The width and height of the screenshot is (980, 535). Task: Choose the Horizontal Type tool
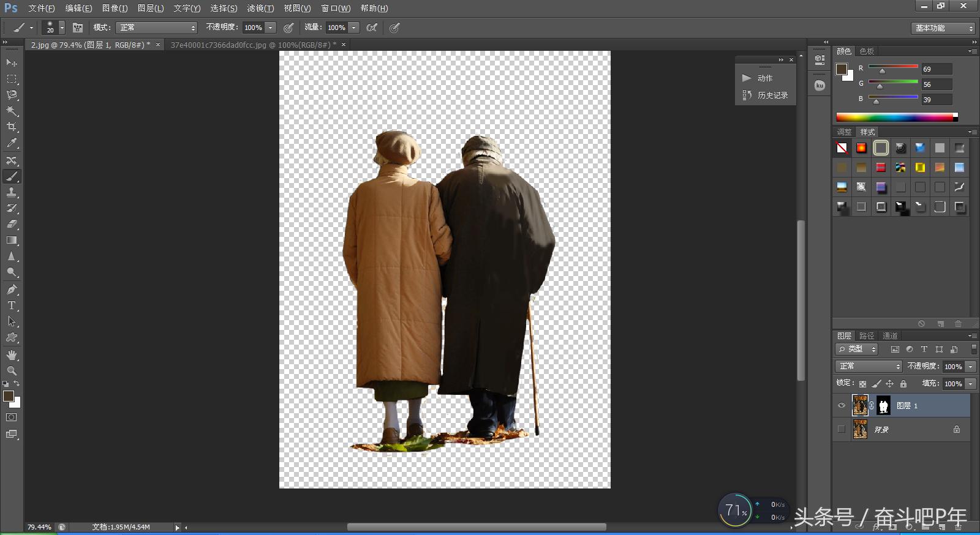coord(12,305)
